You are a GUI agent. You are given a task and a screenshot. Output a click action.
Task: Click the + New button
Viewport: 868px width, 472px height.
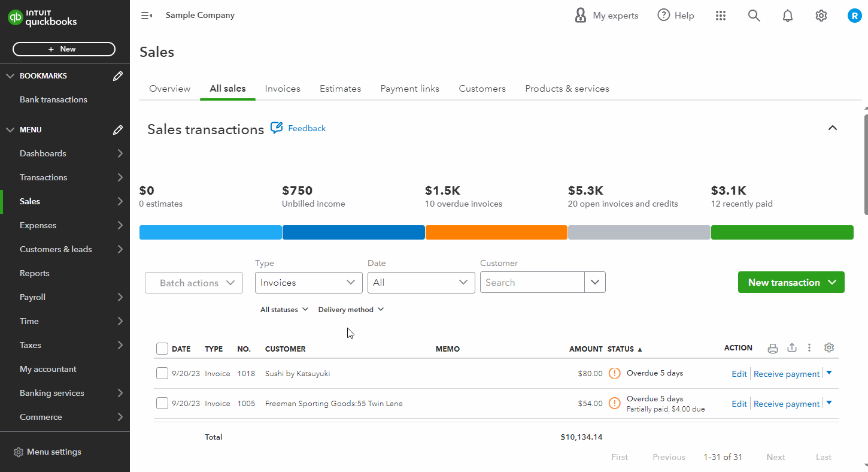pyautogui.click(x=64, y=49)
